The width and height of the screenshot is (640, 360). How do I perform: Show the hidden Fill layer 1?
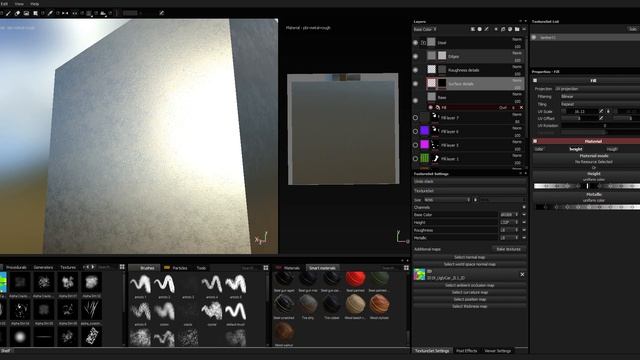pyautogui.click(x=416, y=159)
